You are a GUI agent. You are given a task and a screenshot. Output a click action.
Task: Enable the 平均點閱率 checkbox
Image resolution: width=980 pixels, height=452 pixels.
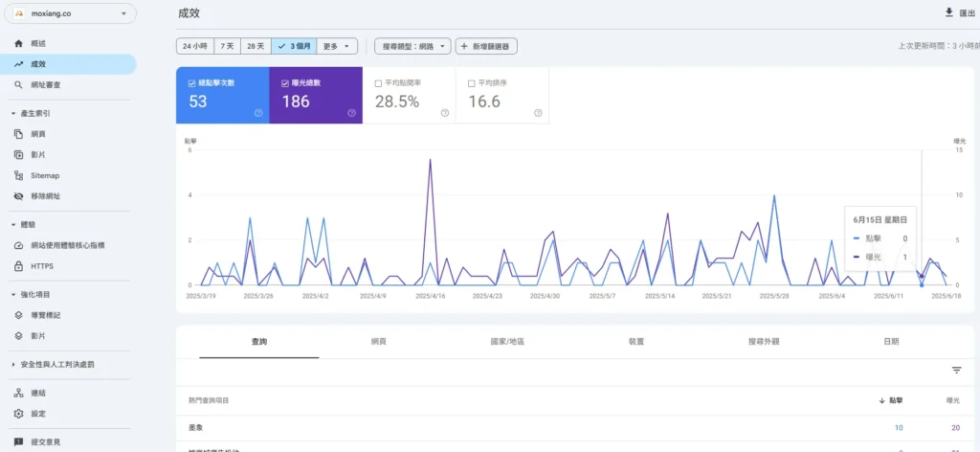[379, 83]
